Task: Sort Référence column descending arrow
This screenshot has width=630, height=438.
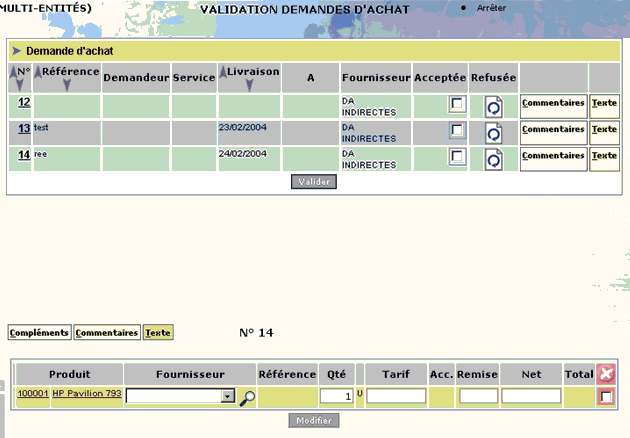Action: pos(67,85)
